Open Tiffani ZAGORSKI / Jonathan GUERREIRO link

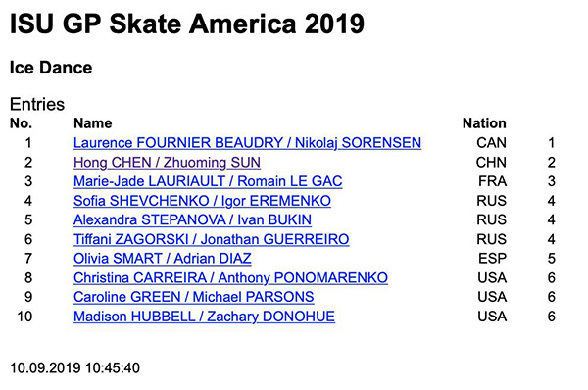pos(211,239)
